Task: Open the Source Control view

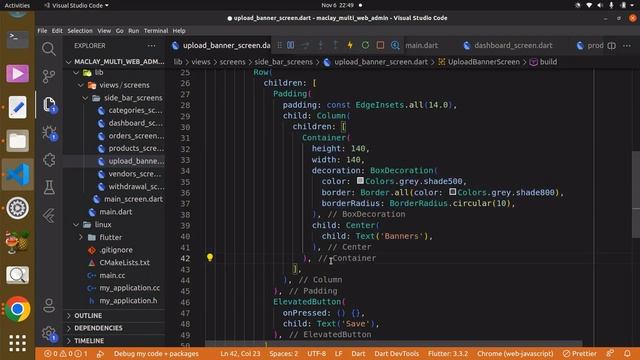Action: point(49,76)
